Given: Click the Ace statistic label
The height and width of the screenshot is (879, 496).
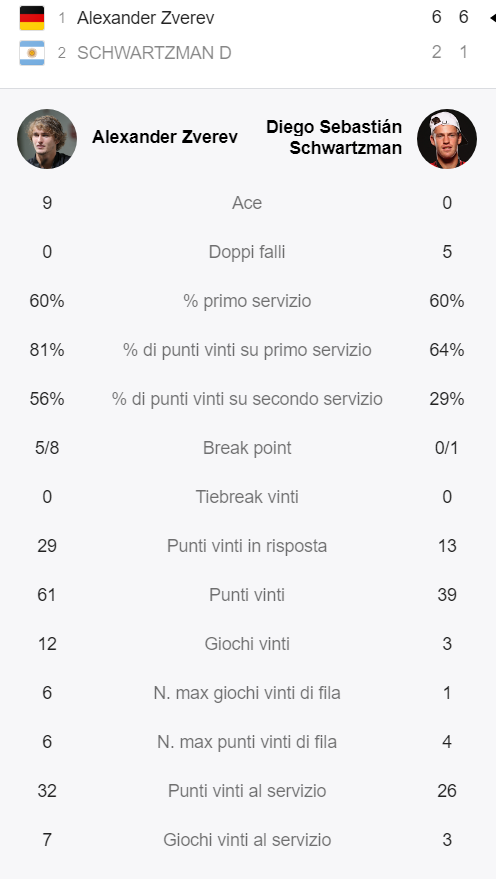Looking at the screenshot, I should tap(247, 203).
